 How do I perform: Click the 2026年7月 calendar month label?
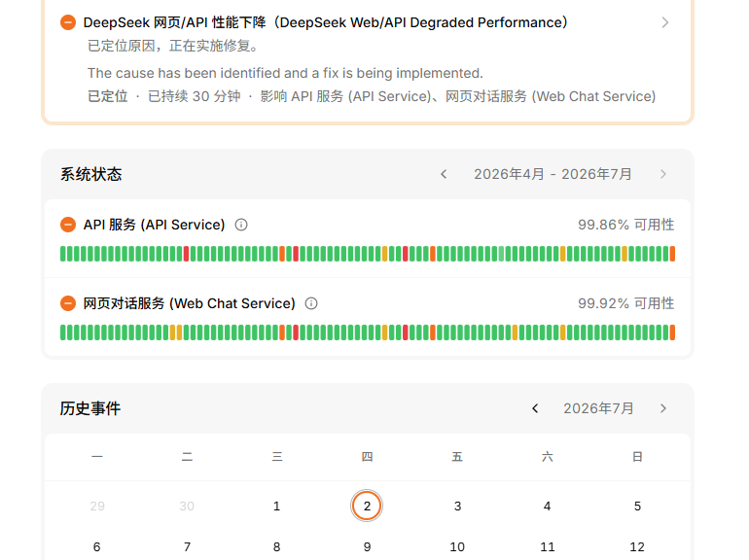(x=598, y=408)
